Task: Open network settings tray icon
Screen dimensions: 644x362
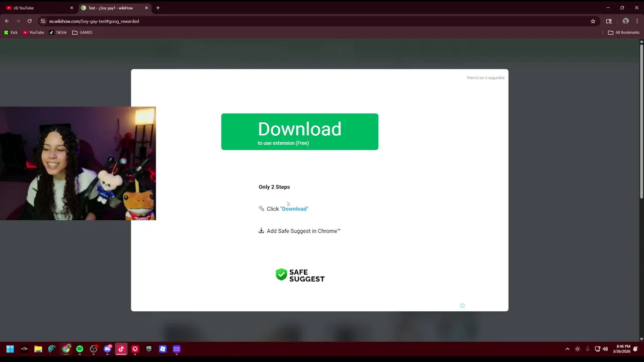Action: pos(597,349)
